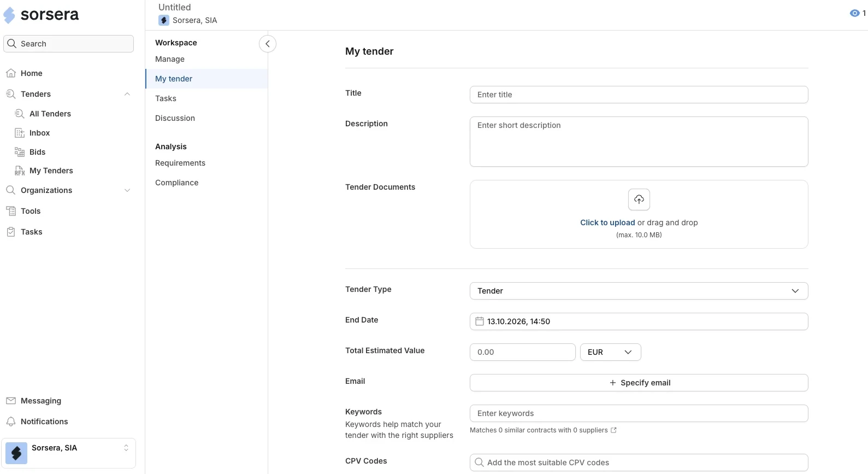
Task: Click the End Date value field
Action: [x=639, y=321]
